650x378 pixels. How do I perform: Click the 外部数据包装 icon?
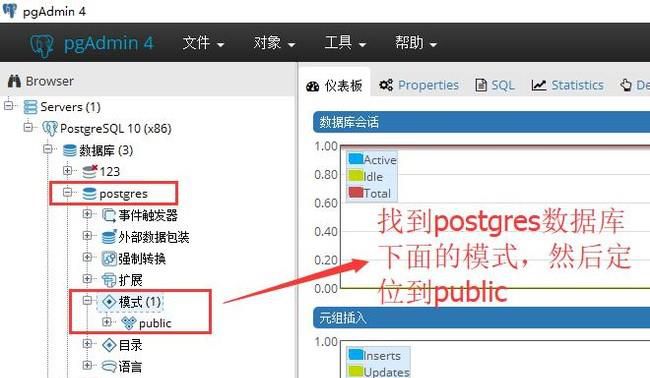coord(109,237)
